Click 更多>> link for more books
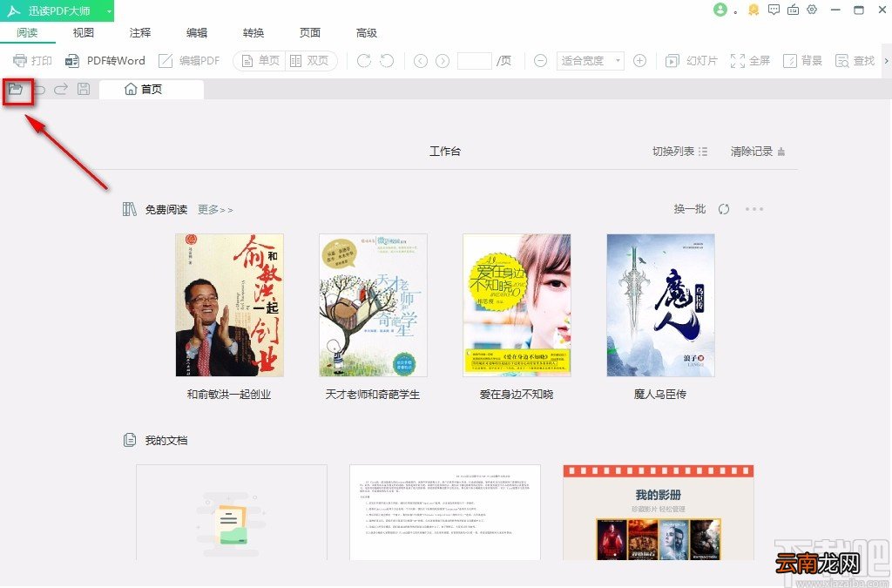The width and height of the screenshot is (892, 588). [x=215, y=210]
